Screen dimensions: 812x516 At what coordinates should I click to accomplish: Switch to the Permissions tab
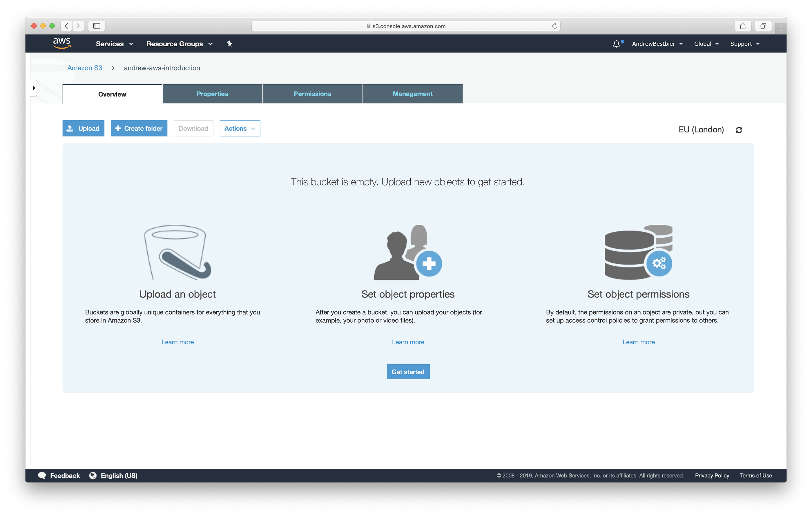point(312,94)
